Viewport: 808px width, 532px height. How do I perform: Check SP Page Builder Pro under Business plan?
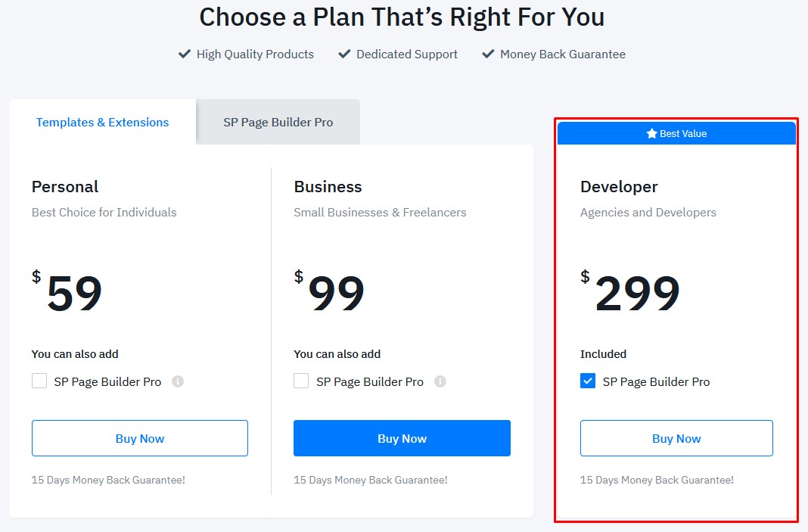pos(301,381)
